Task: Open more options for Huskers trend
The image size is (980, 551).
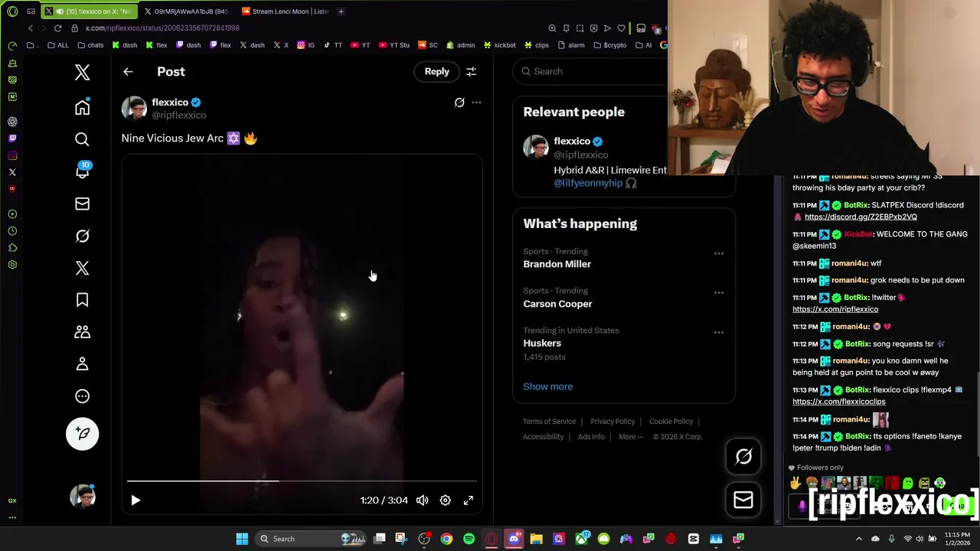Action: [x=718, y=332]
